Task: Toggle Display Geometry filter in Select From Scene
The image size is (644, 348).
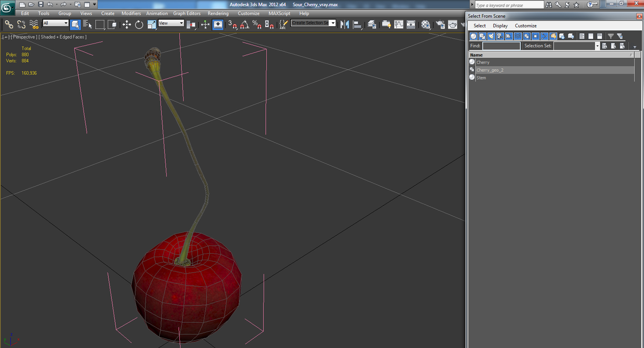Action: (x=473, y=36)
